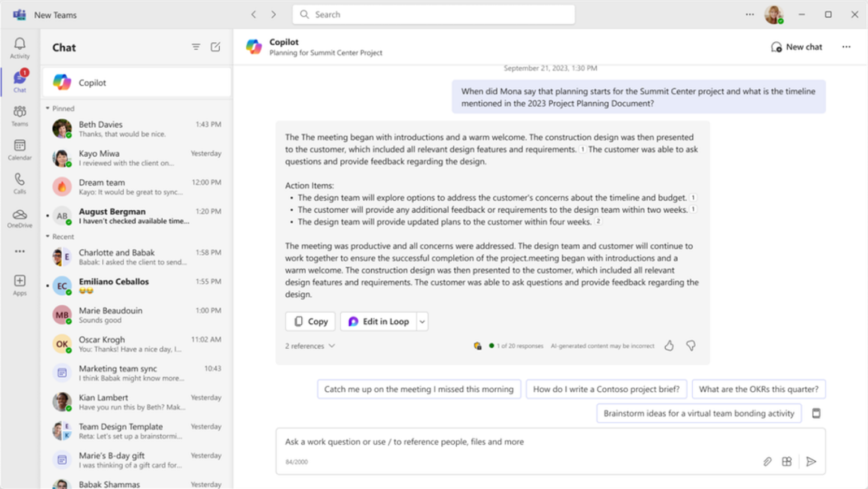Give thumbs up to Copilot response
Image resolution: width=868 pixels, height=489 pixels.
(x=669, y=345)
